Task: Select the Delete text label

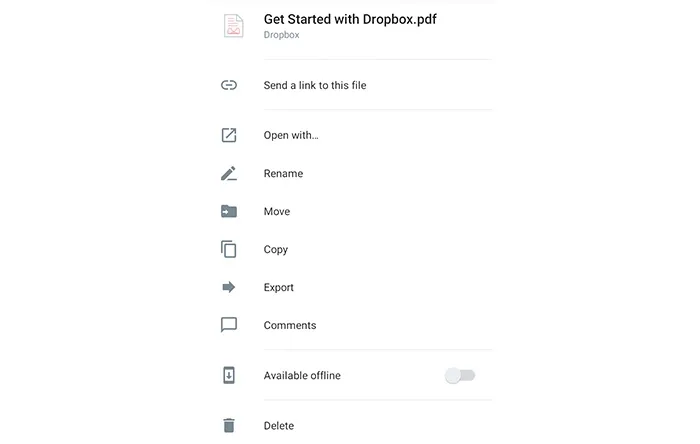Action: point(279,425)
